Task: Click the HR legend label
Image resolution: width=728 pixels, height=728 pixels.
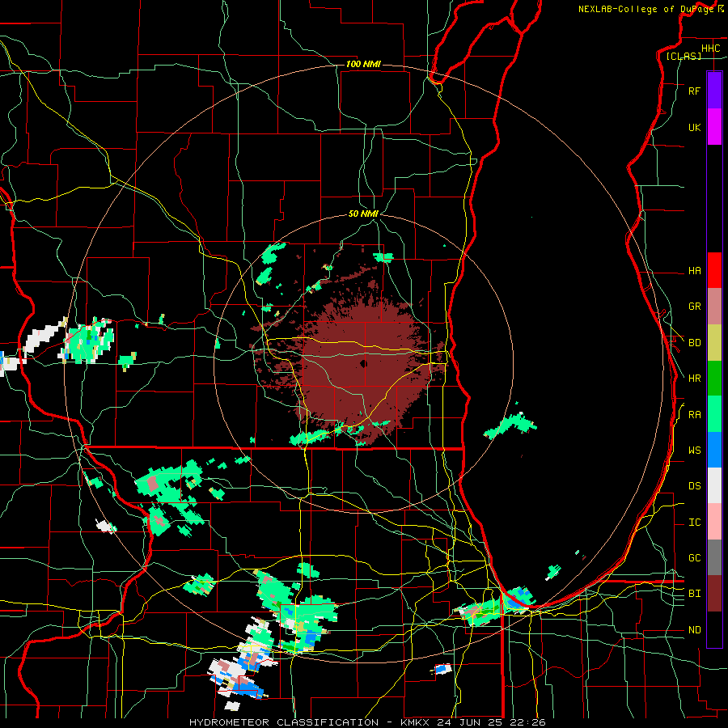Action: pos(694,379)
